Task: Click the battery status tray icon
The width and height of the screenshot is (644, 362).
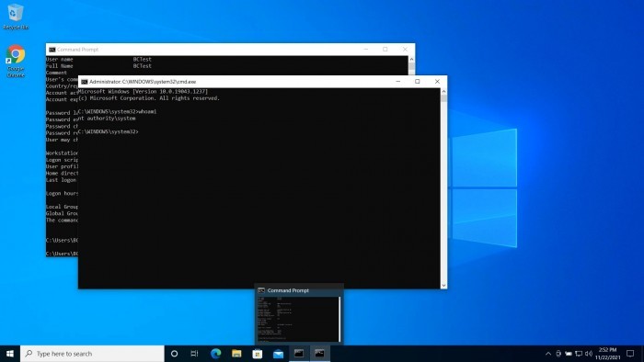Action: [x=569, y=354]
